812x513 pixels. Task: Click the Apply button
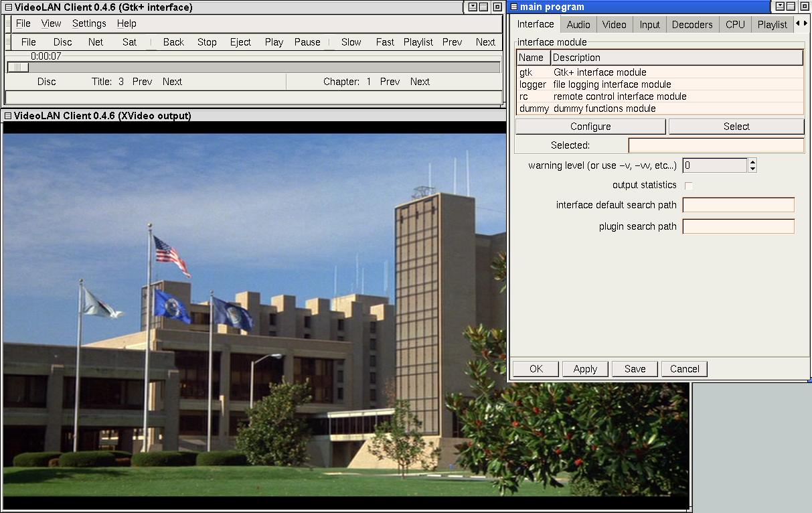pos(585,369)
